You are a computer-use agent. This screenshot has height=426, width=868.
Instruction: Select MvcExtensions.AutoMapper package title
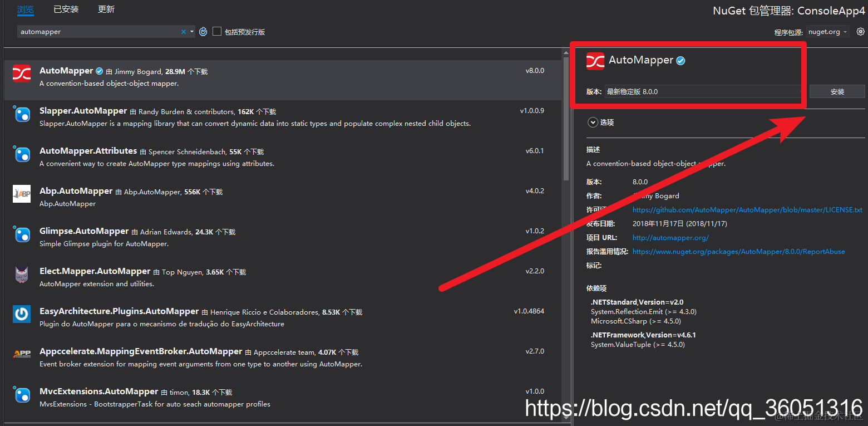[x=99, y=391]
